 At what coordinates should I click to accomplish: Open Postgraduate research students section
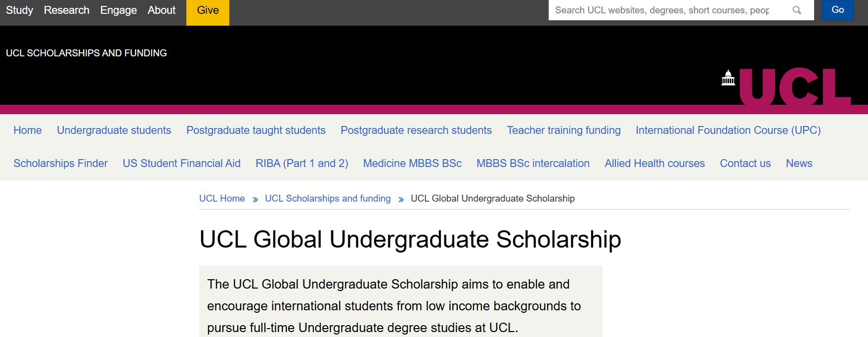pyautogui.click(x=416, y=130)
